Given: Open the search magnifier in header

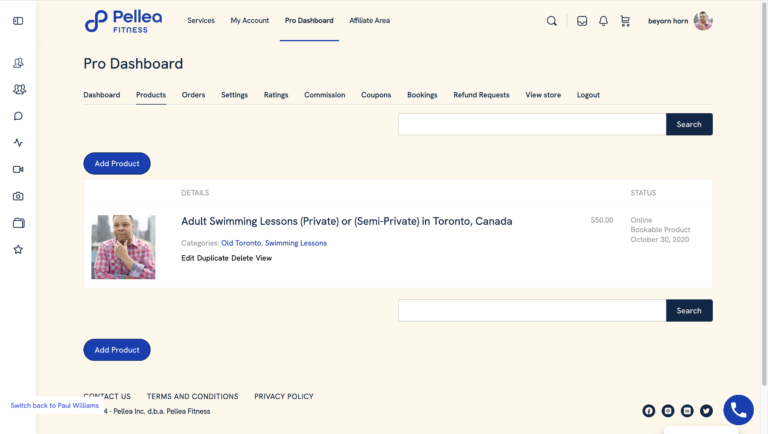Looking at the screenshot, I should 552,21.
